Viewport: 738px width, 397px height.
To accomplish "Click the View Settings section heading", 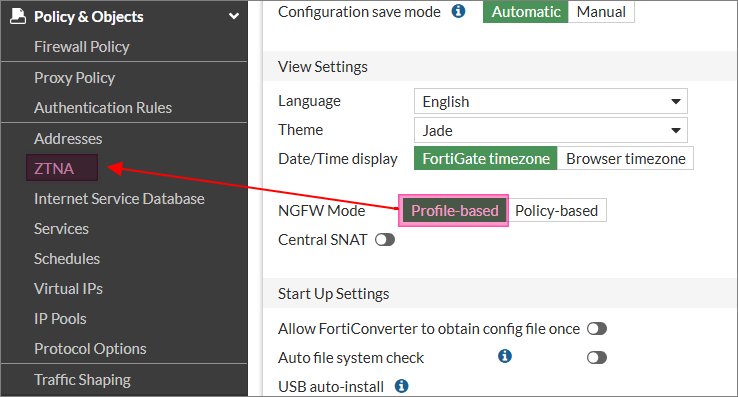I will pos(323,67).
